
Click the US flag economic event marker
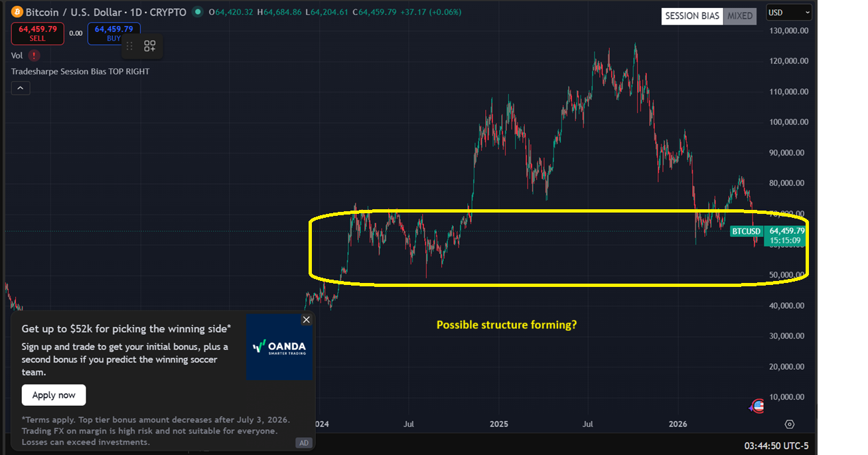coord(758,406)
